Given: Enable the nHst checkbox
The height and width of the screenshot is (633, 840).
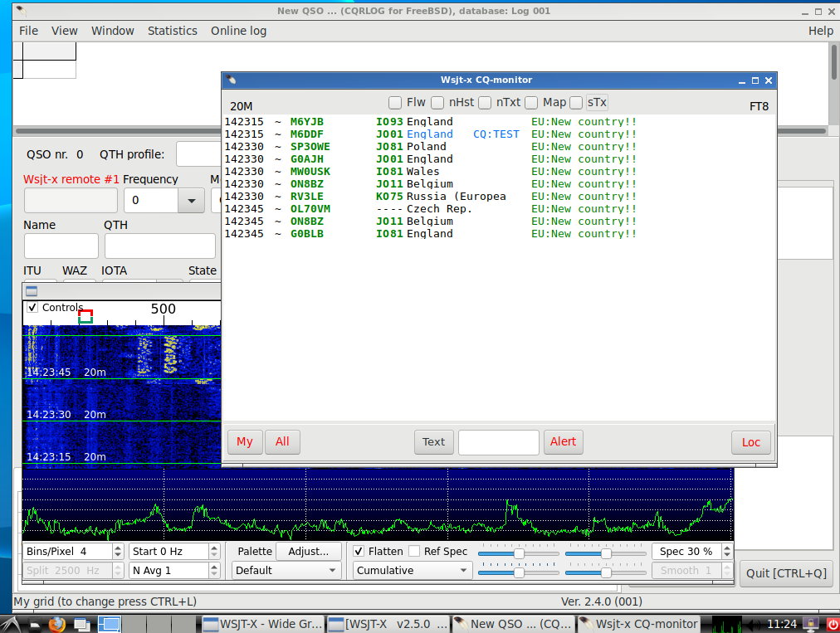Looking at the screenshot, I should pos(437,102).
